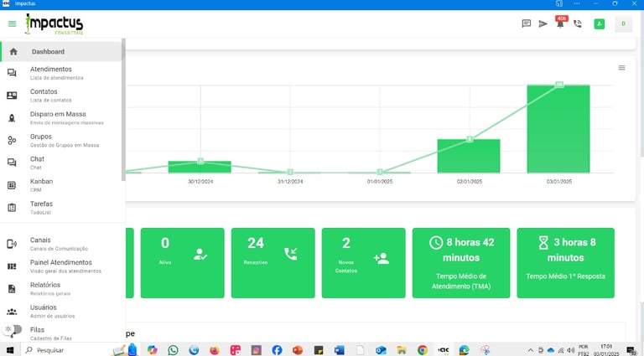Click the 03/01/2025 bar in chart
644x356 pixels.
click(558, 129)
